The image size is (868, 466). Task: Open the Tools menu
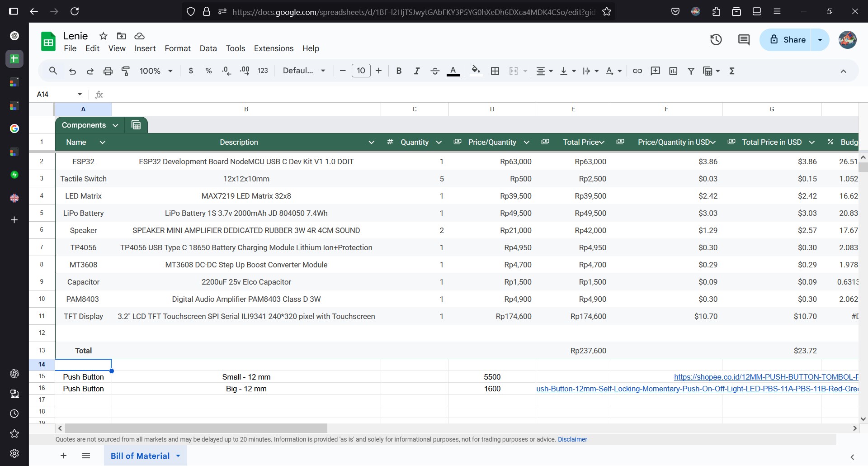236,48
